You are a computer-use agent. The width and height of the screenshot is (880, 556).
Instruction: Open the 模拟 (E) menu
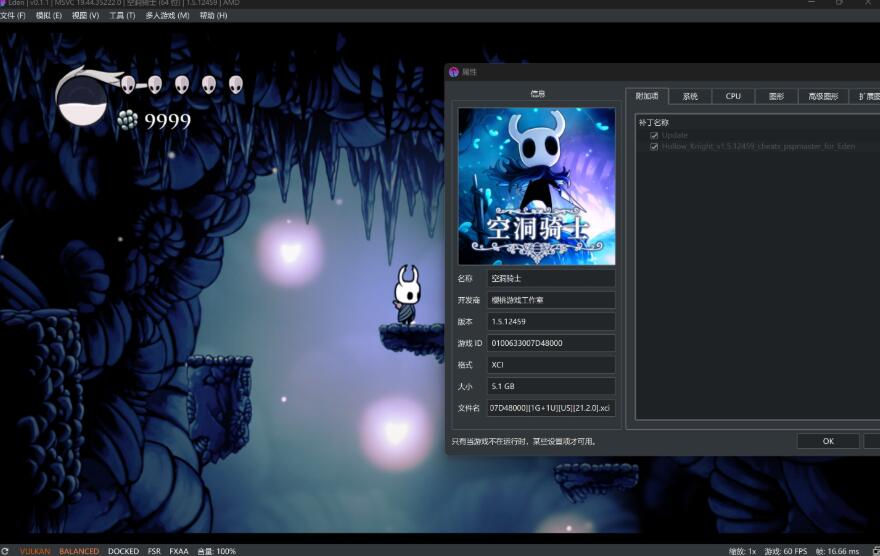(x=48, y=15)
